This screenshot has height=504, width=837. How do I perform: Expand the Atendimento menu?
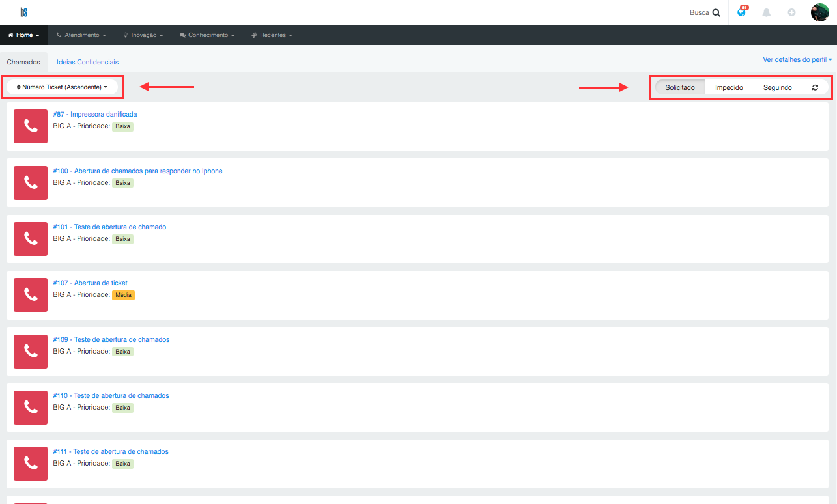tap(81, 35)
